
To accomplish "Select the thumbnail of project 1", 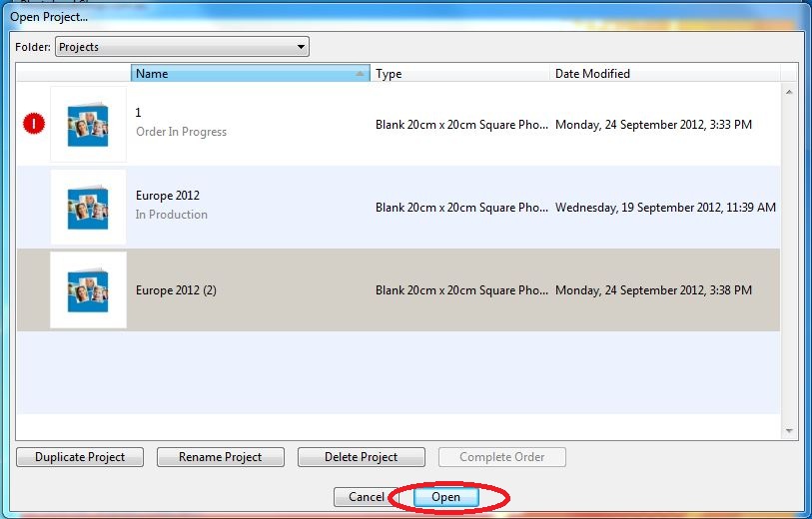I will tap(88, 124).
